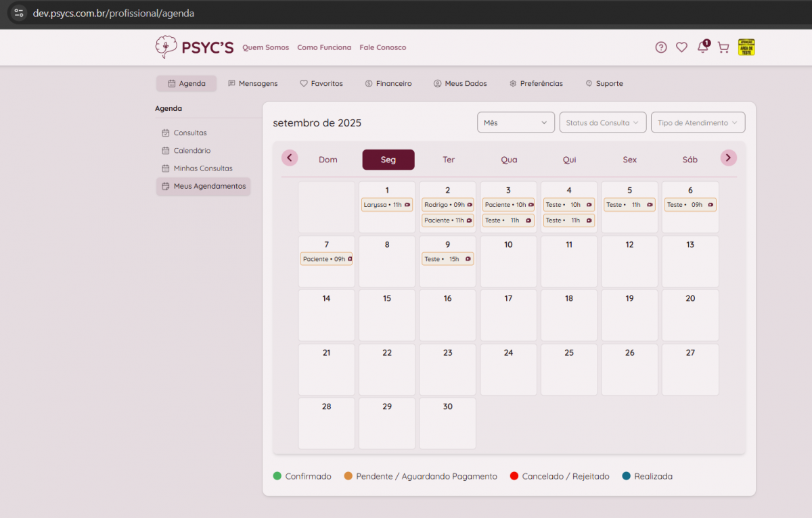Go to next month arrow
Image resolution: width=812 pixels, height=518 pixels.
[x=728, y=158]
